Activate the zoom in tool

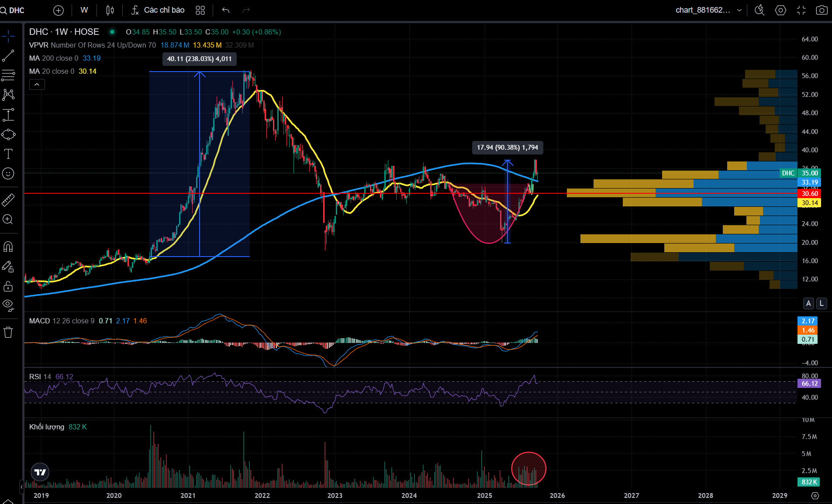[8, 219]
